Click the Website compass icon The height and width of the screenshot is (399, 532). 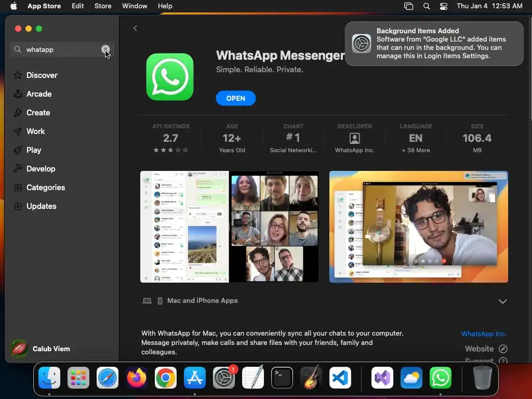click(503, 349)
